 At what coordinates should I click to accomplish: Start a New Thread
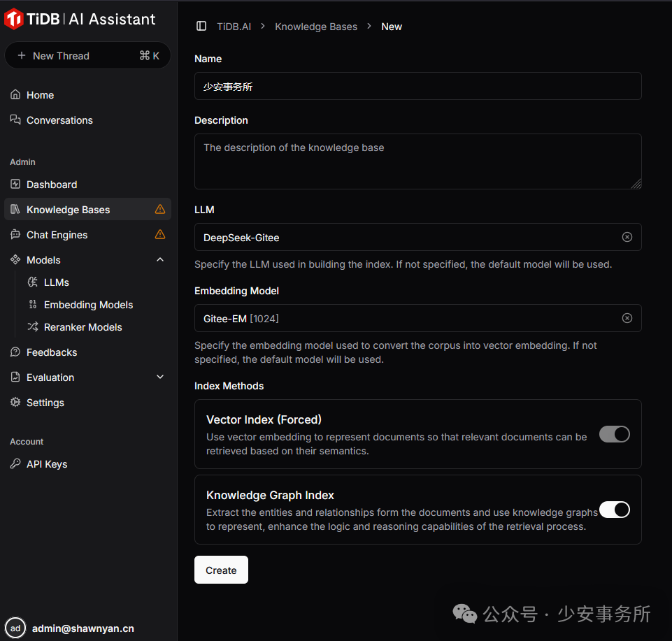coord(87,55)
